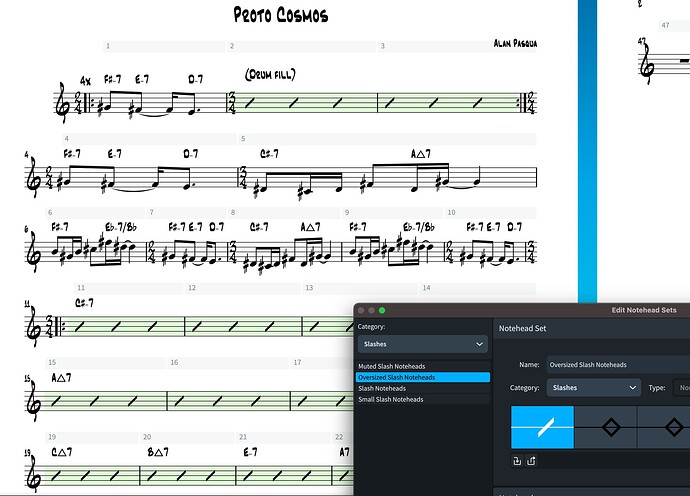Select the rightmost diamond notehead thumbnail

click(x=664, y=427)
